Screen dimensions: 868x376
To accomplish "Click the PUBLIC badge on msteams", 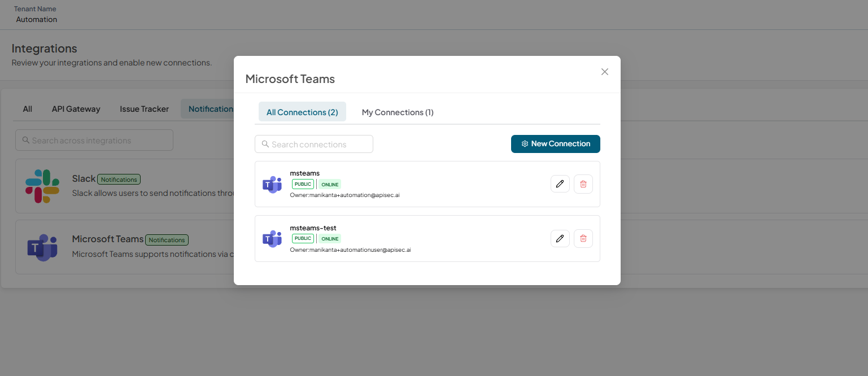I will pyautogui.click(x=303, y=184).
